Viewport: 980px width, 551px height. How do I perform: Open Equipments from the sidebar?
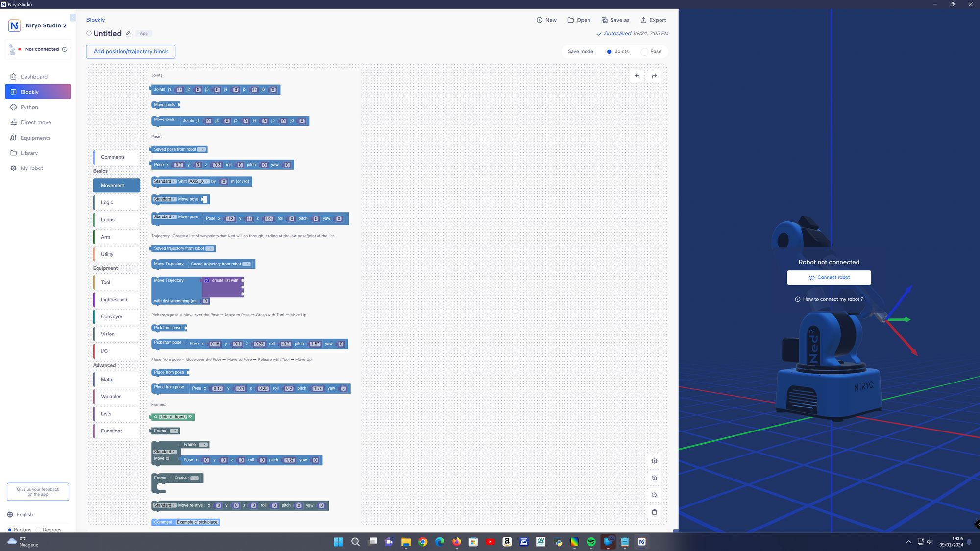[38, 138]
